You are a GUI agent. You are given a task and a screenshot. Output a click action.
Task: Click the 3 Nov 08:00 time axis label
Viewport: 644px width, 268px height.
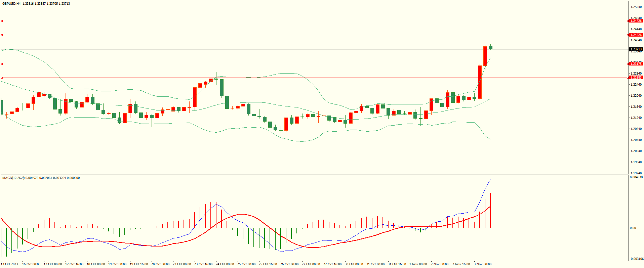(483, 264)
